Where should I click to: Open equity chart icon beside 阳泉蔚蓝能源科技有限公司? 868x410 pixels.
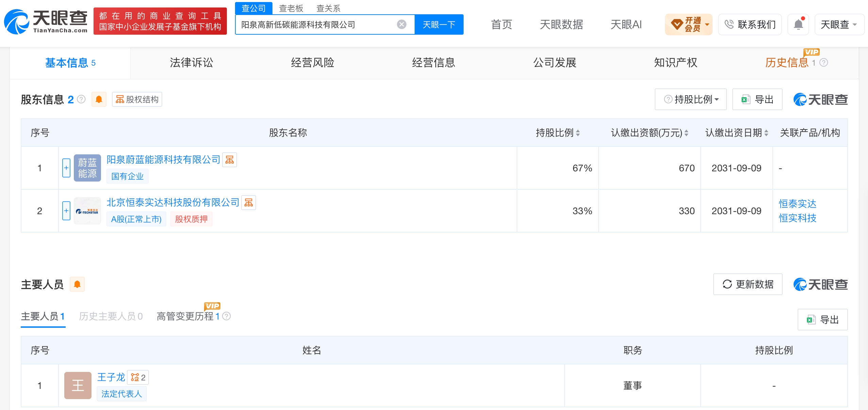230,160
